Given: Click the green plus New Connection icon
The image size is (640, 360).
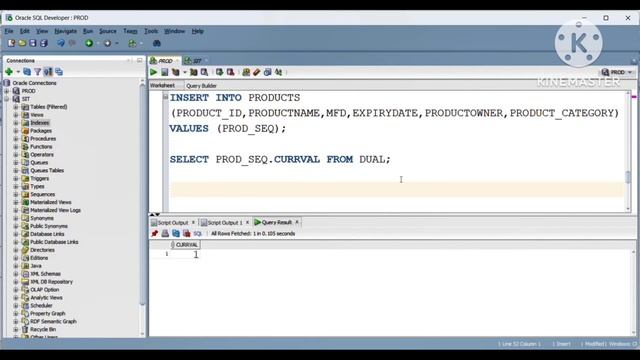Looking at the screenshot, I should [x=9, y=72].
